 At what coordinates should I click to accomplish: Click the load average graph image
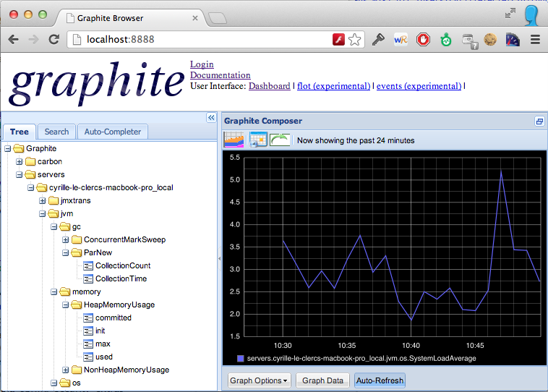[x=385, y=258]
